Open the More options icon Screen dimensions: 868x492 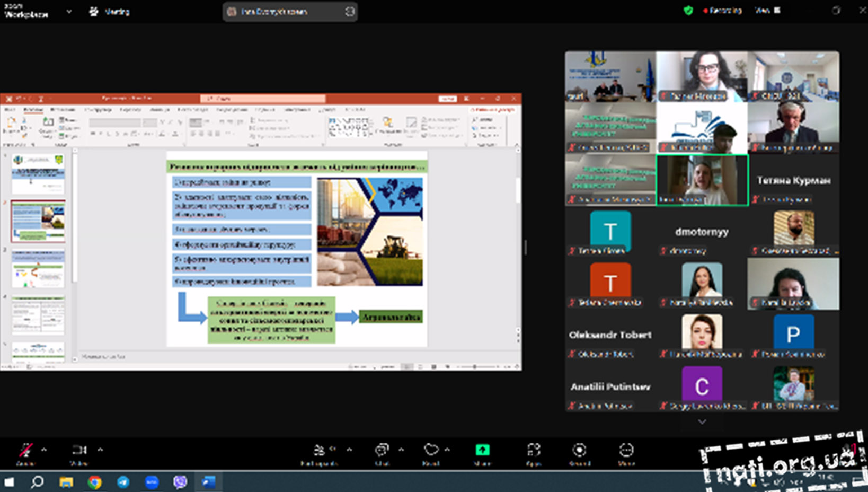coord(626,450)
